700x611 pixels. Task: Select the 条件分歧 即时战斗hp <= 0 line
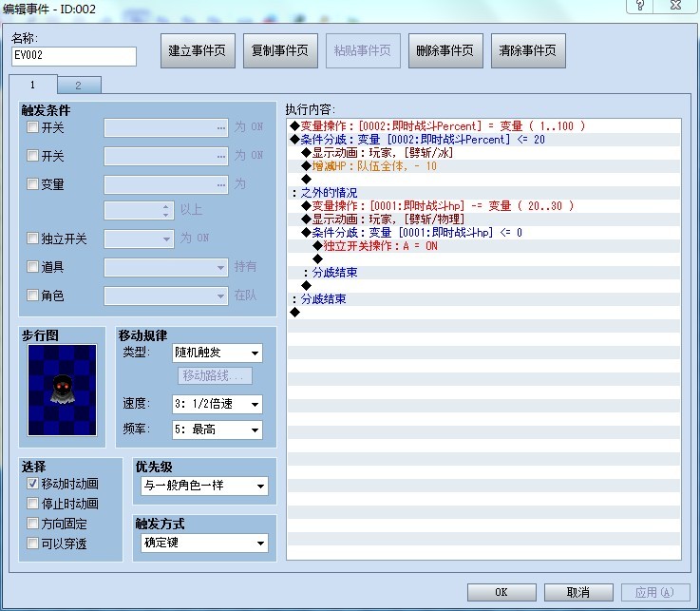coord(484,233)
